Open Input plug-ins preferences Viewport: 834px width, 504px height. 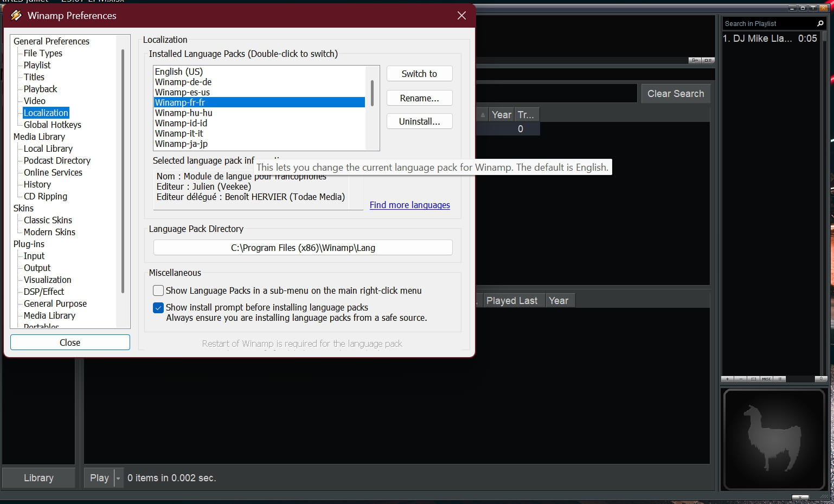click(x=34, y=256)
